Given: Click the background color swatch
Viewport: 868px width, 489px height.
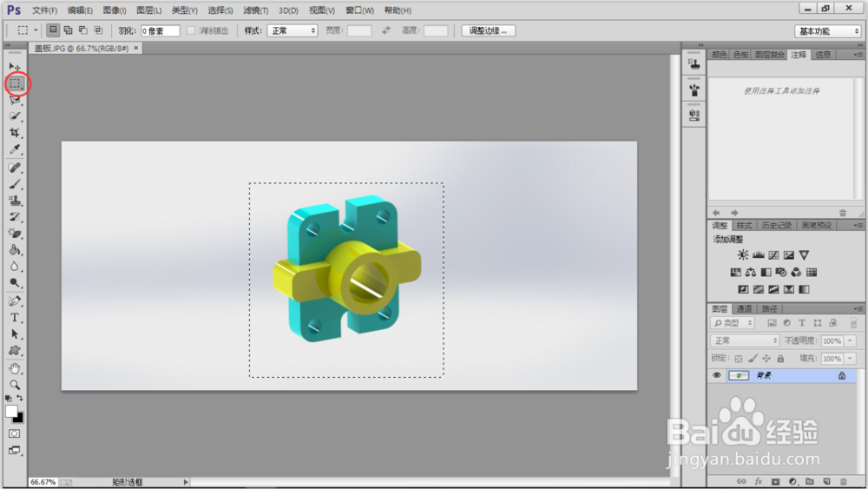Looking at the screenshot, I should 19,418.
